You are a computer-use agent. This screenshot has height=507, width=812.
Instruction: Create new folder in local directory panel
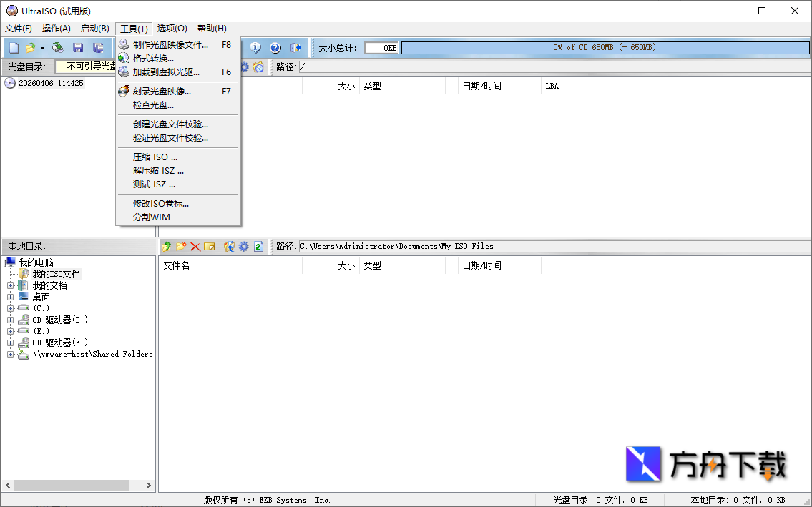[x=180, y=246]
